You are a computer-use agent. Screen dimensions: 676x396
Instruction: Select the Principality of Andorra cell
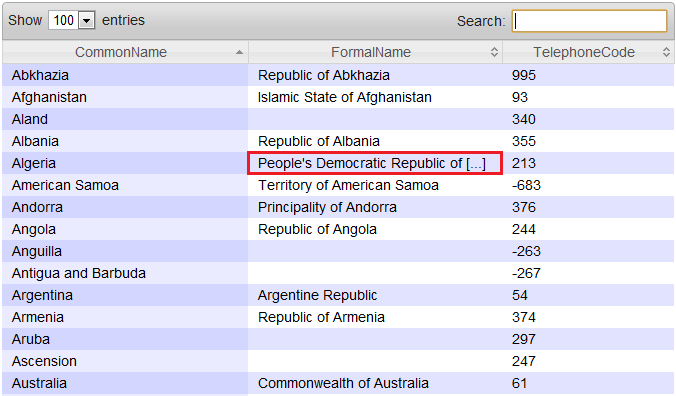(x=375, y=207)
